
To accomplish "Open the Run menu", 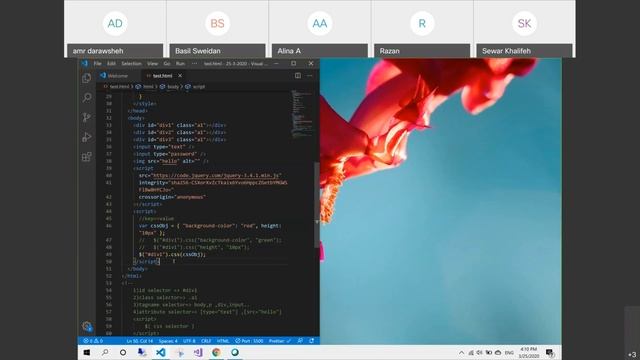I will pyautogui.click(x=180, y=64).
